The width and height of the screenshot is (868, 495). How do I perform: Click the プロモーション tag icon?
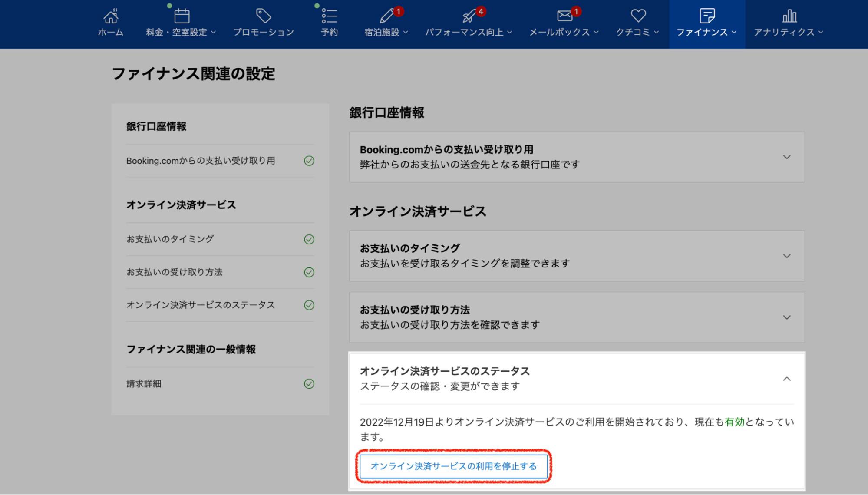click(x=264, y=16)
